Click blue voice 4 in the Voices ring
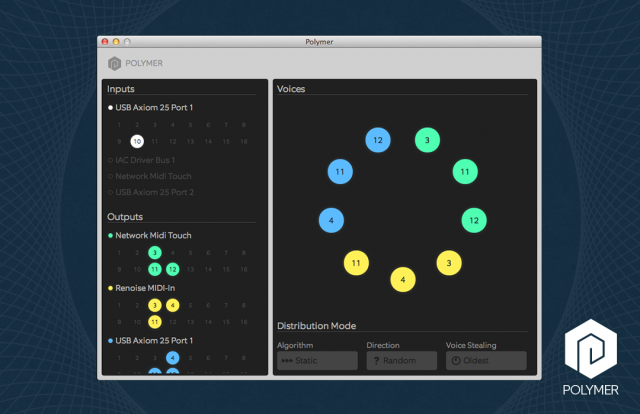Viewport: 640px width, 414px height. point(331,219)
